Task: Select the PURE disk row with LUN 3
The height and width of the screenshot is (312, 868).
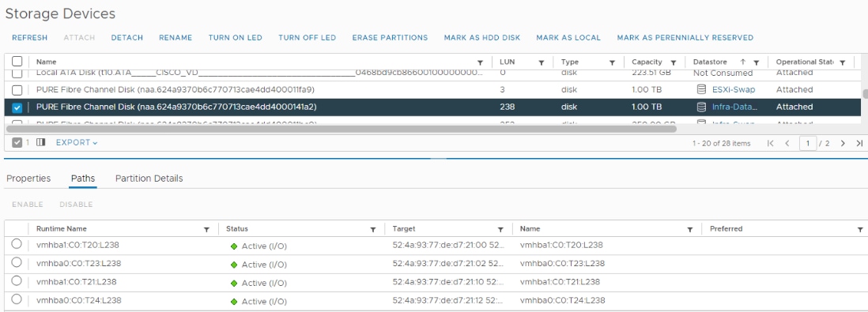Action: 433,89
